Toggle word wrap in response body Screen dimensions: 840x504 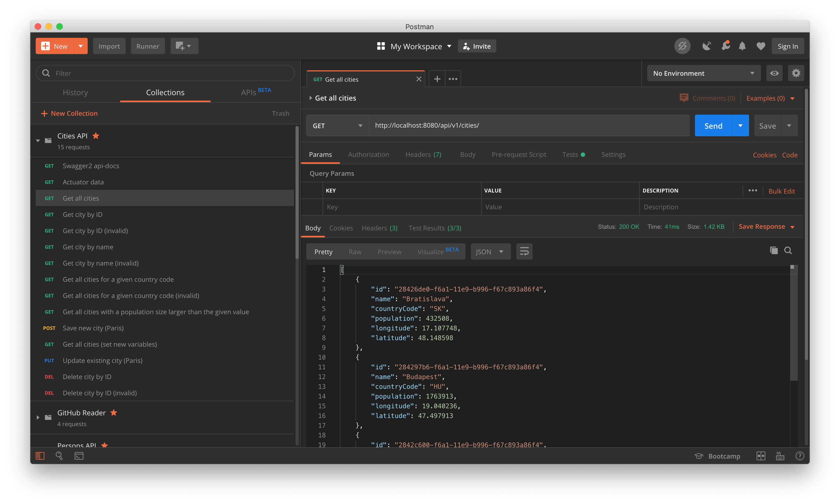[524, 252]
